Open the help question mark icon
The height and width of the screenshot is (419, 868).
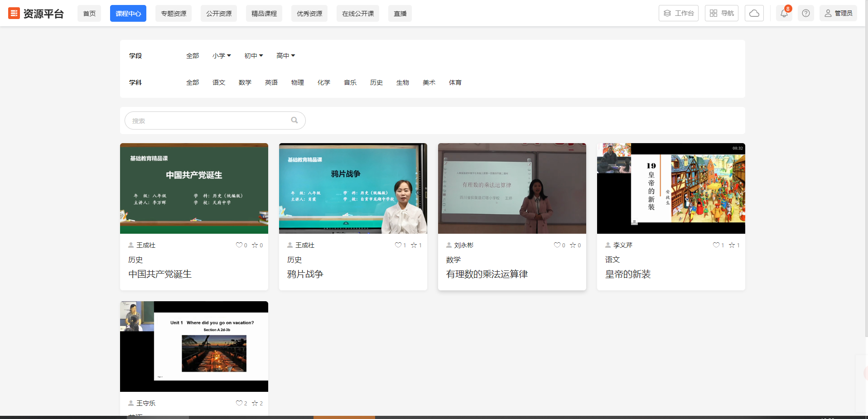[x=805, y=14]
